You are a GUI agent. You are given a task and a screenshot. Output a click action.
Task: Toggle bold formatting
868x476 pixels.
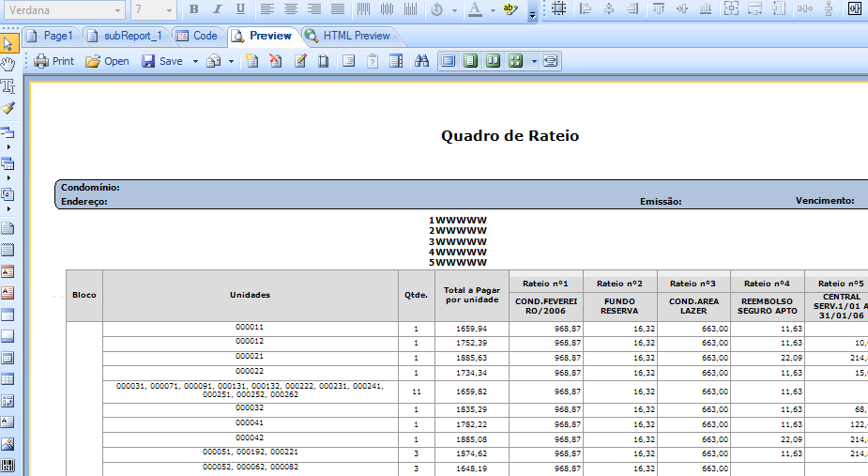[x=193, y=8]
